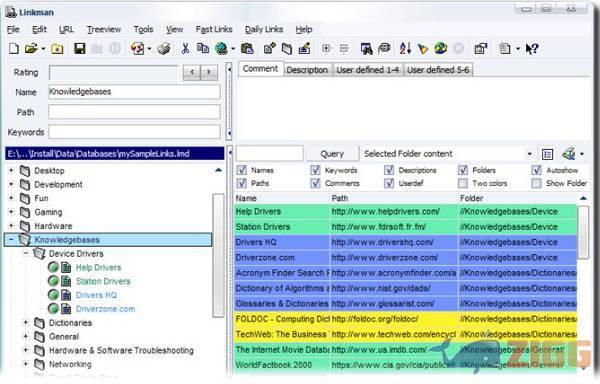Click the binoculars Find icon
This screenshot has width=600, height=384.
366,49
